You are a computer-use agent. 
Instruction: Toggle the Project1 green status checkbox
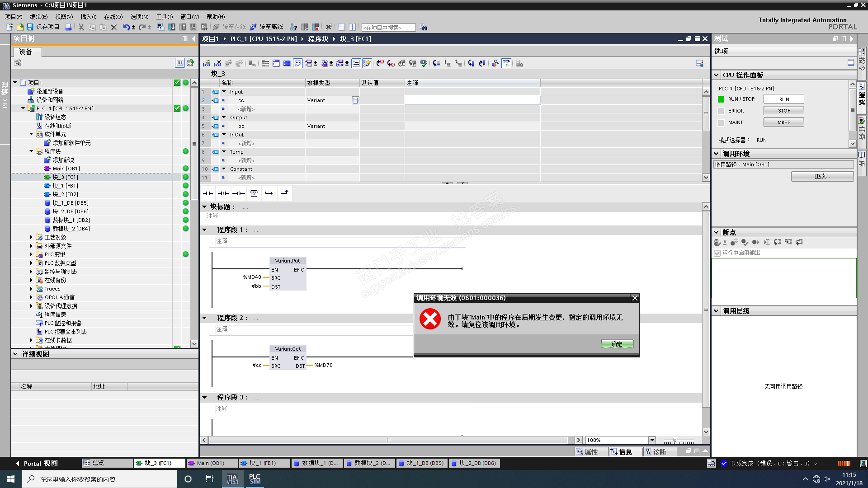[x=177, y=83]
